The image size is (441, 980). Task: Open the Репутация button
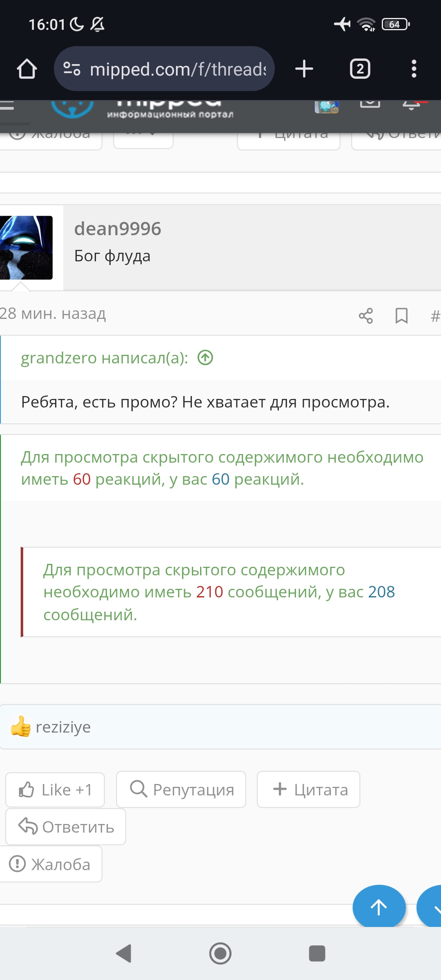click(x=181, y=789)
